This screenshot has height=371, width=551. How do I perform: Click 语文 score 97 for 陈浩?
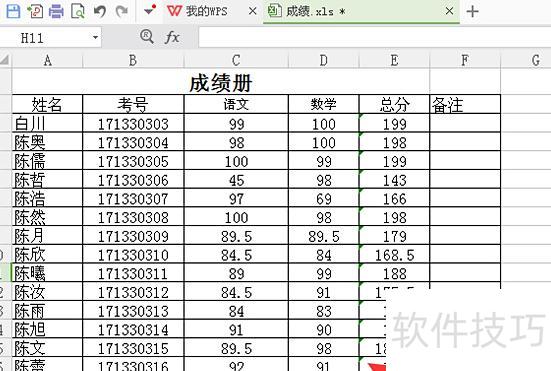point(236,198)
